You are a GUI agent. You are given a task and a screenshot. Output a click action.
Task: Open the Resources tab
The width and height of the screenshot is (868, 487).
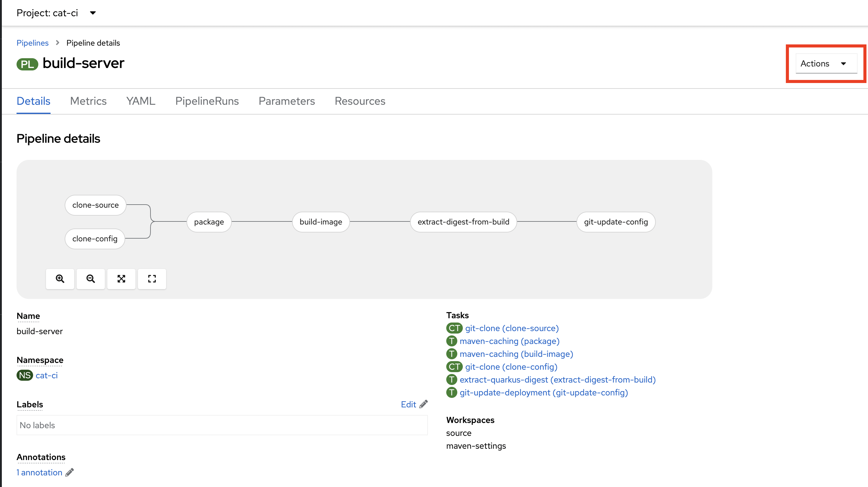pyautogui.click(x=360, y=101)
